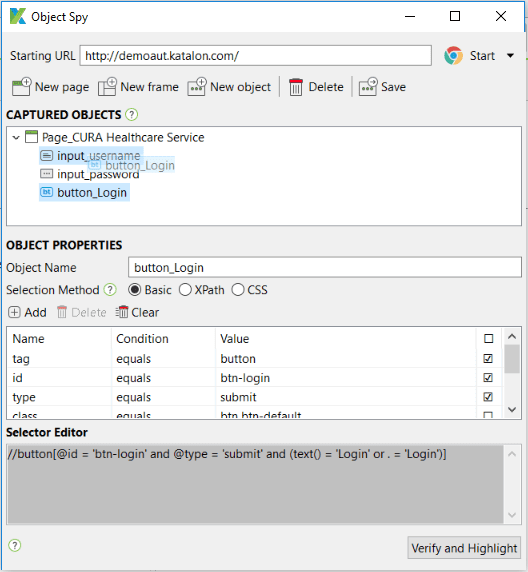
Task: Select the CSS selection method
Action: click(238, 290)
